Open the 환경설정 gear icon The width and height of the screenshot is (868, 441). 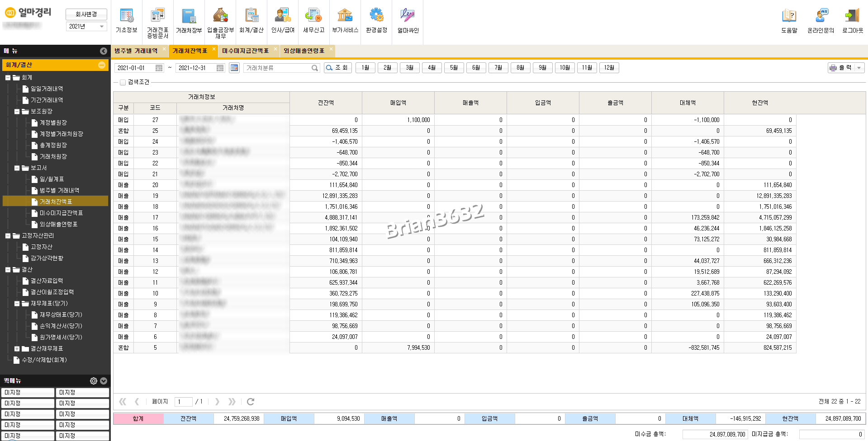coord(376,16)
